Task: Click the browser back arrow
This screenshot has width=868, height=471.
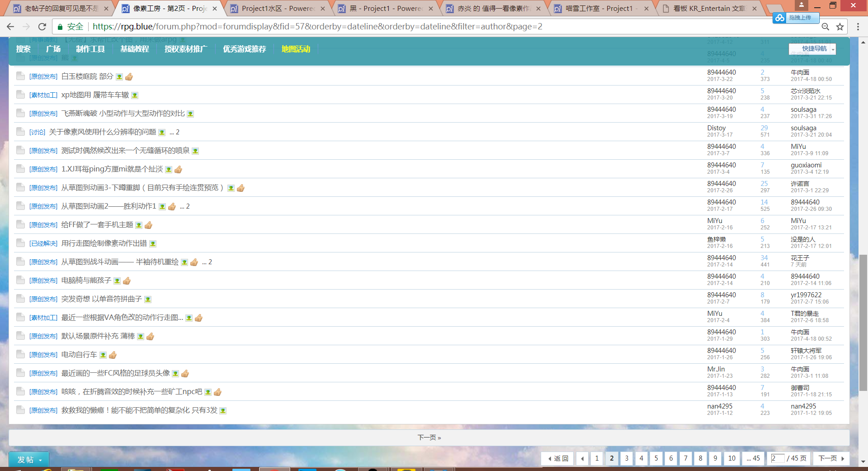Action: pos(10,27)
